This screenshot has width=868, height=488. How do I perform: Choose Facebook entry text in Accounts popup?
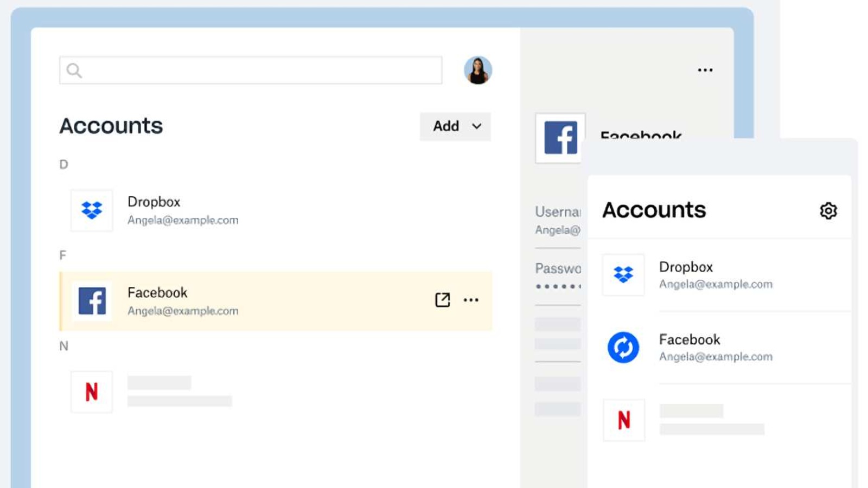click(x=716, y=348)
